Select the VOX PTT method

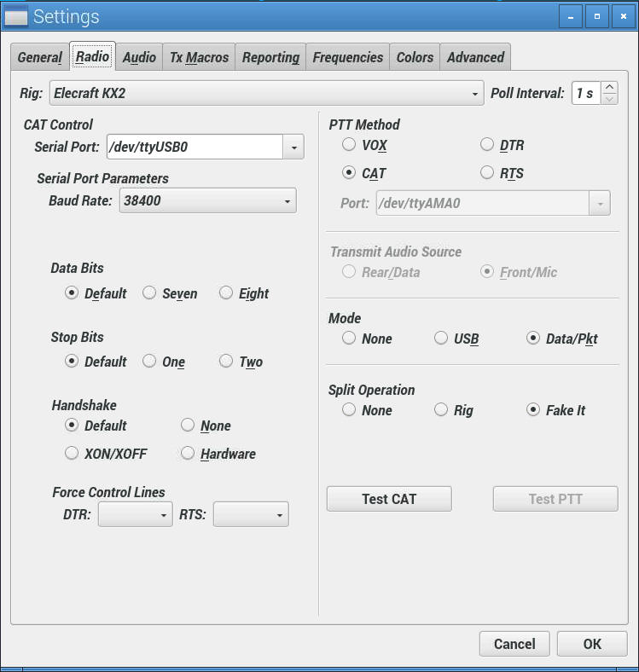[x=349, y=145]
